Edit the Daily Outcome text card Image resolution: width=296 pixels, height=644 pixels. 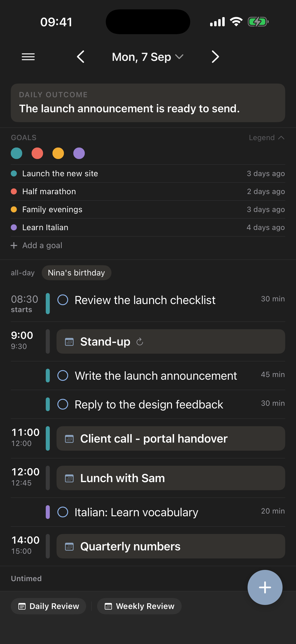tap(148, 103)
